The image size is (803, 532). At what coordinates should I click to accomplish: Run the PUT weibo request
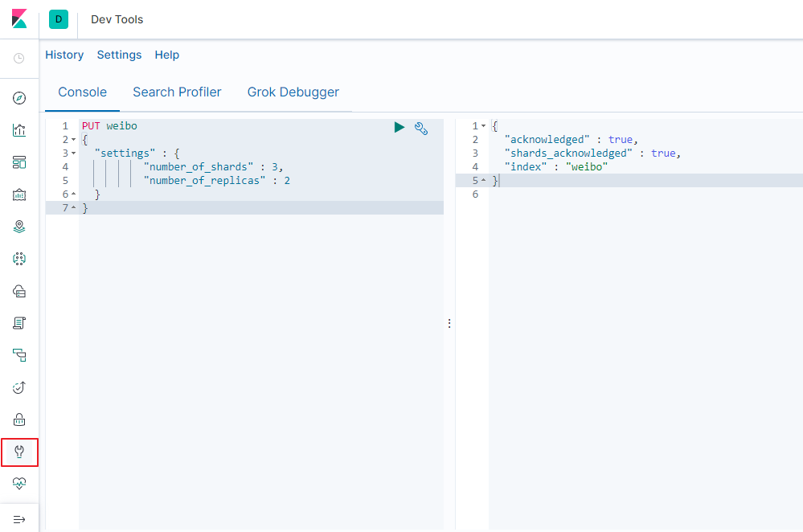[x=399, y=127]
